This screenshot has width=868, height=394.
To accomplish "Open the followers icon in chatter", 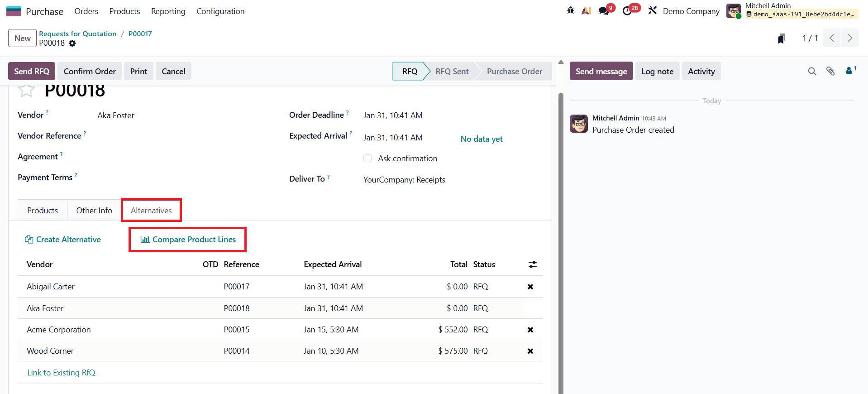I will click(x=849, y=71).
